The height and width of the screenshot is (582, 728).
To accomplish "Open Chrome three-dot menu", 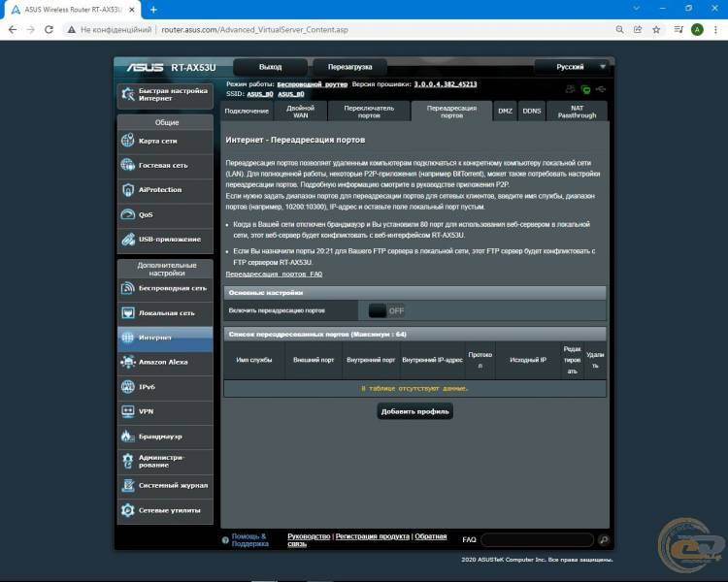I will pos(715,30).
